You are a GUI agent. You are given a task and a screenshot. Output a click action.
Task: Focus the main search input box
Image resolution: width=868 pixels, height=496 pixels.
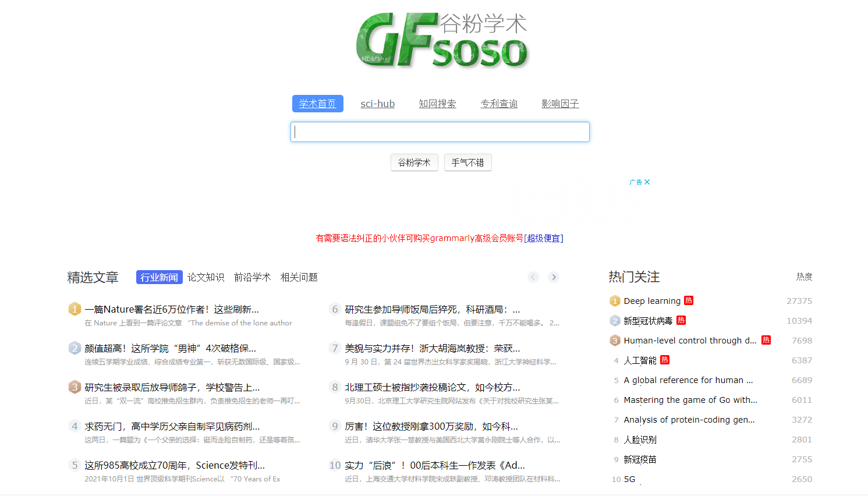coord(440,132)
